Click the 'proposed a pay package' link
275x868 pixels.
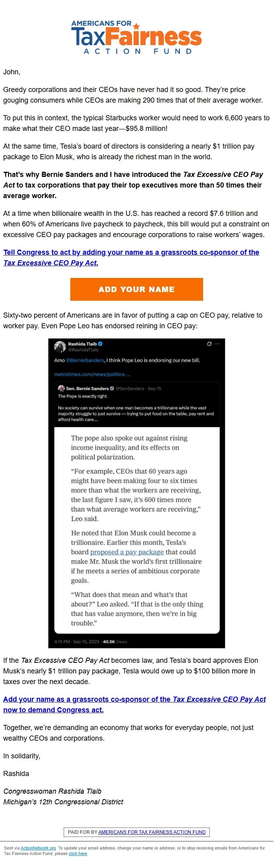tap(127, 552)
